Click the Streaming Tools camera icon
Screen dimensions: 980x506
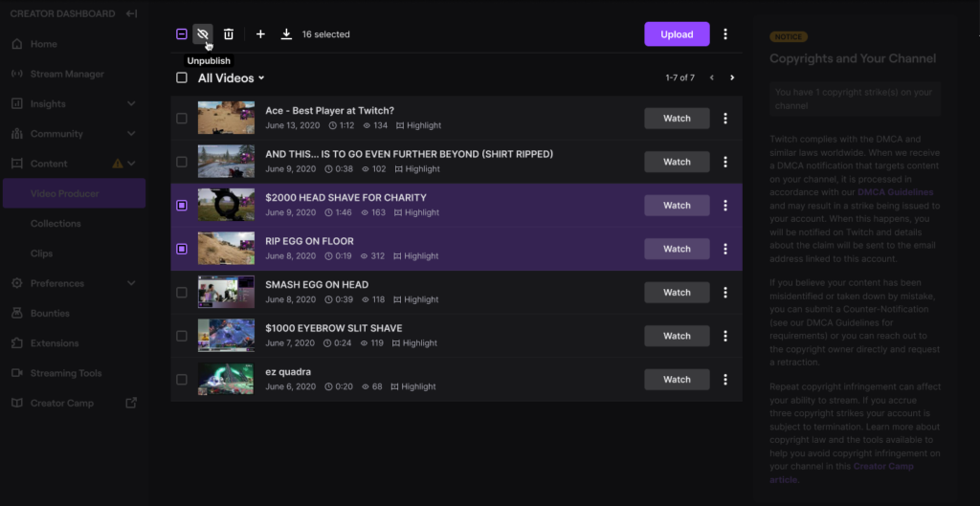(x=17, y=374)
